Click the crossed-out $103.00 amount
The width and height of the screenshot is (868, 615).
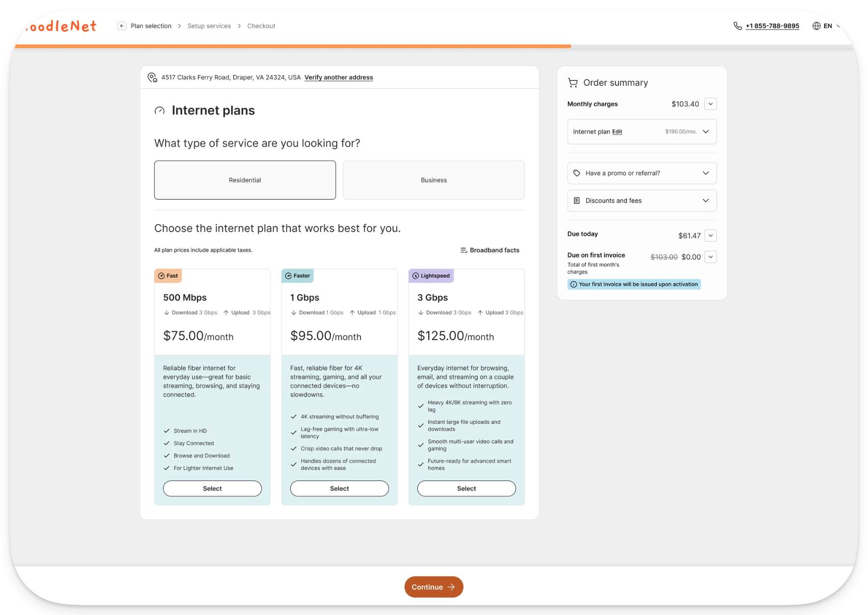pos(664,257)
